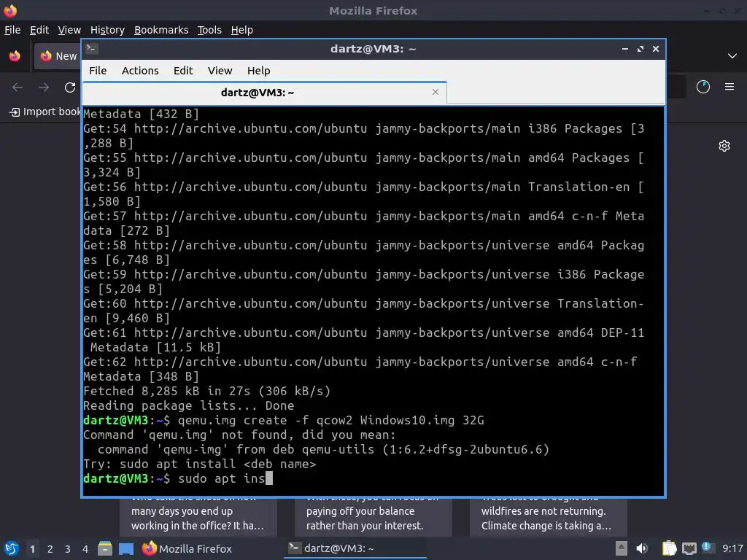Open Firefox View menu
This screenshot has height=560, width=747.
69,30
